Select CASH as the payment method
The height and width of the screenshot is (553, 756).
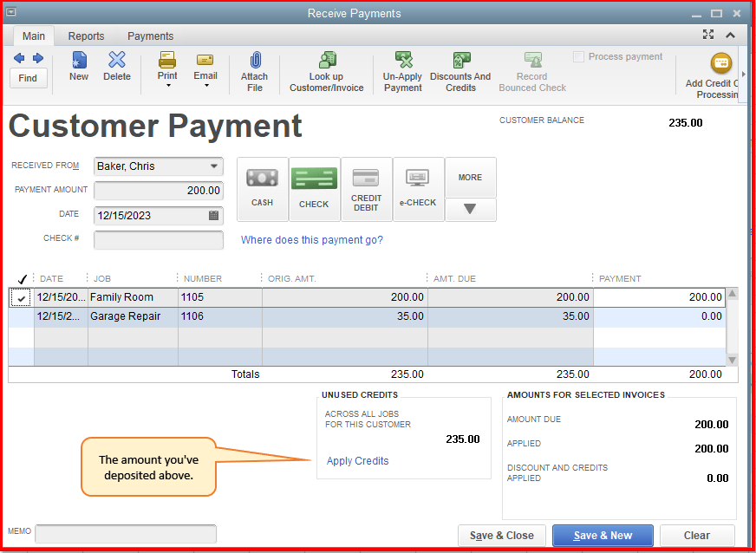[x=262, y=189]
